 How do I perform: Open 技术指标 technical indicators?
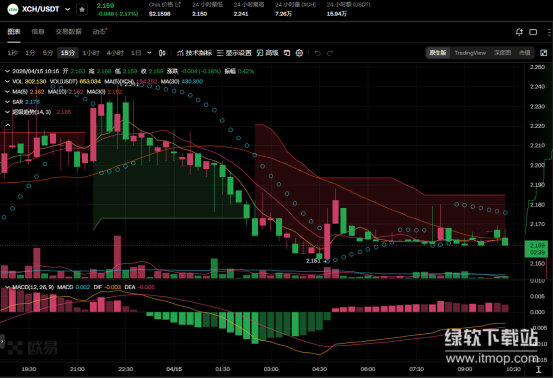click(194, 53)
